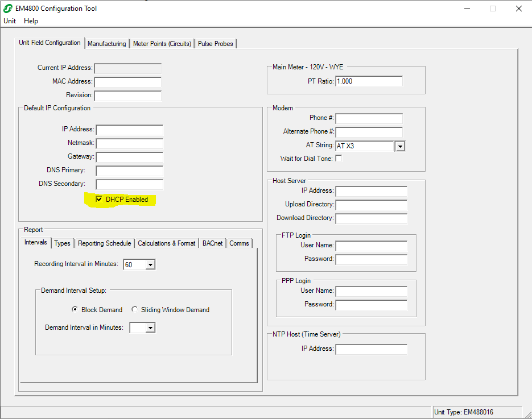
Task: Click Host Server IP Address field
Action: point(371,191)
